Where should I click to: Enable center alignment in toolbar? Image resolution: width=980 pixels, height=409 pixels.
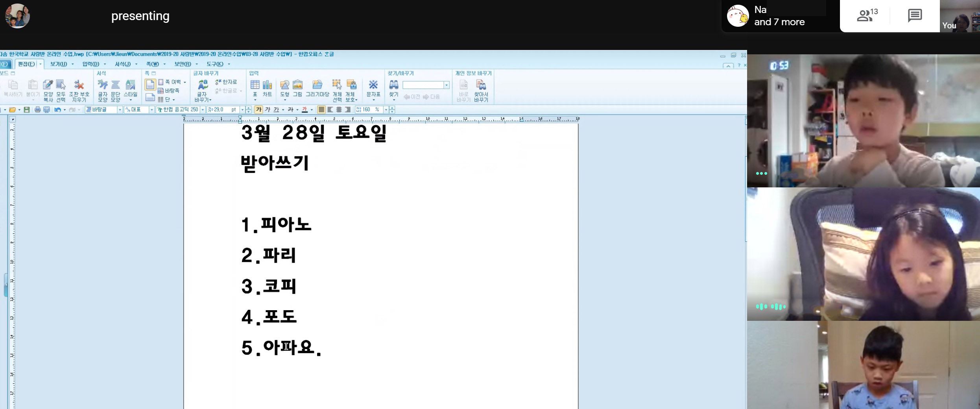point(339,110)
